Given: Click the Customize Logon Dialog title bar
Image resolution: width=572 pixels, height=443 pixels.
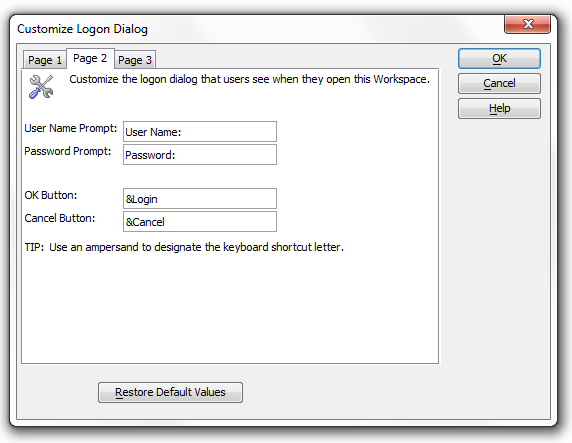Looking at the screenshot, I should pyautogui.click(x=255, y=29).
